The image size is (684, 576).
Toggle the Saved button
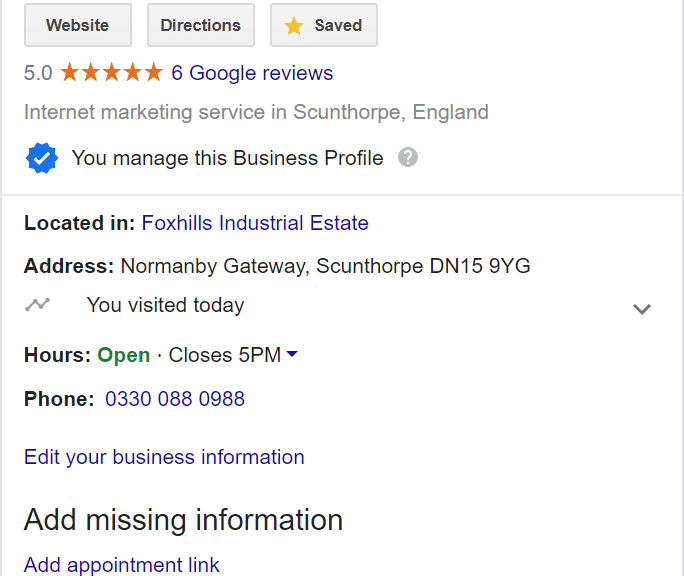tap(324, 25)
